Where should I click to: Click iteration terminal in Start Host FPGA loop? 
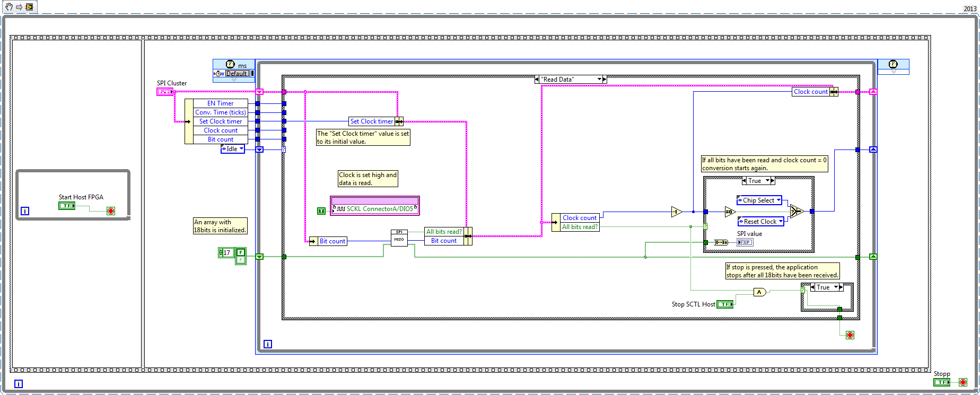pyautogui.click(x=25, y=211)
